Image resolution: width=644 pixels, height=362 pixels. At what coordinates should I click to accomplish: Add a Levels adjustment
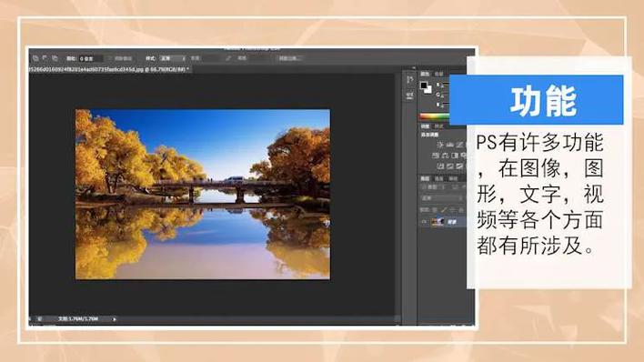click(449, 145)
